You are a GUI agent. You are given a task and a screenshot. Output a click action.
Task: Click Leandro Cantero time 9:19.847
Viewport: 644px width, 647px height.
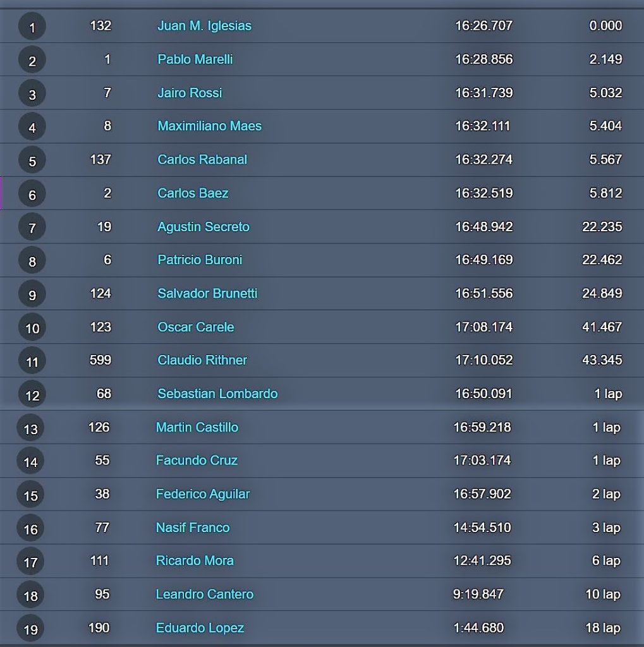tap(478, 594)
